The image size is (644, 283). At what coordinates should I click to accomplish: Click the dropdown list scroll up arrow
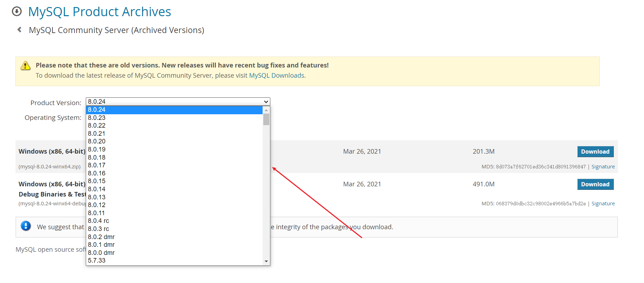point(266,110)
